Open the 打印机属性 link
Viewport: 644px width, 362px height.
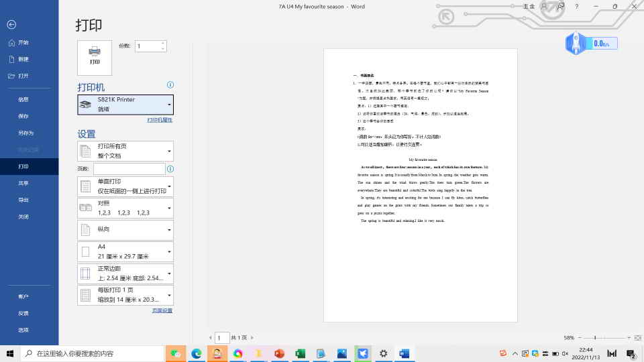(160, 120)
